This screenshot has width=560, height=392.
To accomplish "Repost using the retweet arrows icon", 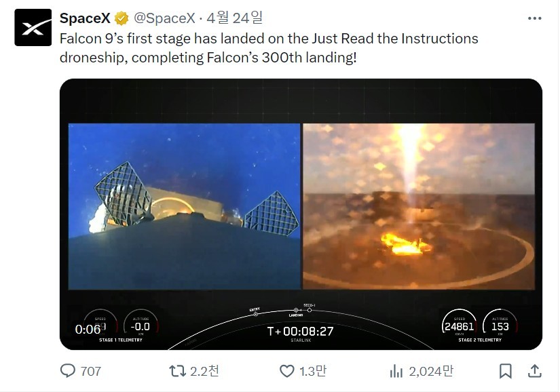I will [x=177, y=371].
